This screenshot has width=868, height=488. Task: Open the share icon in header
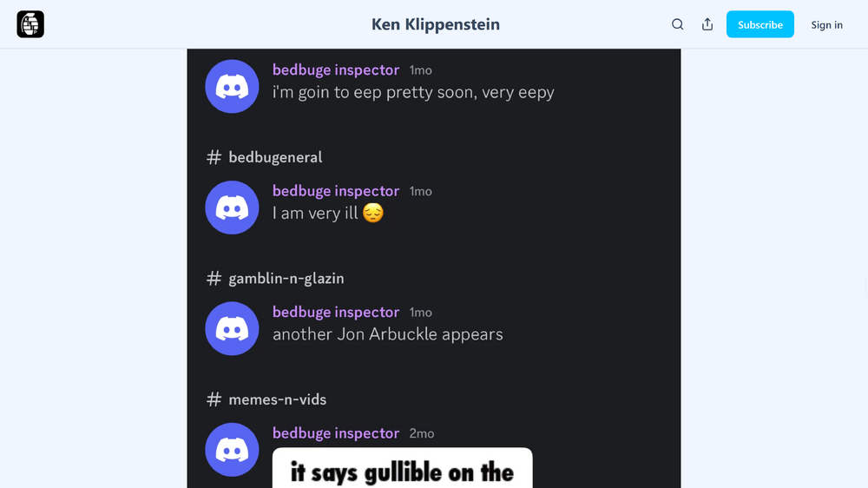[707, 24]
